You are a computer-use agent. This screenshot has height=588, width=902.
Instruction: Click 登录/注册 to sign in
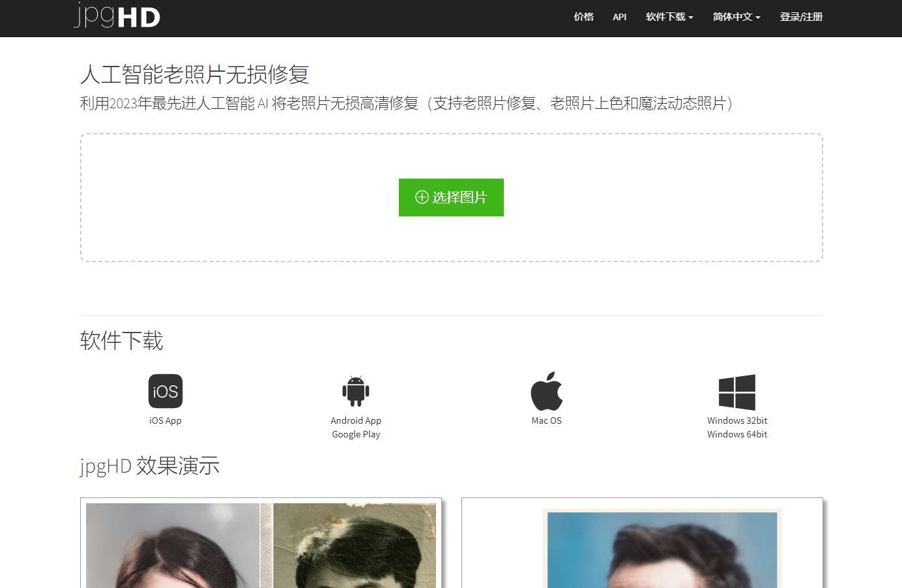[801, 17]
